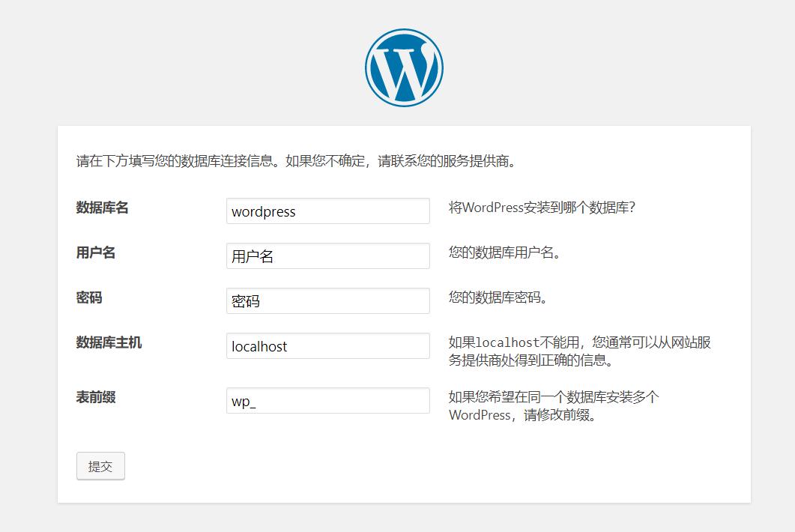Focus the 用户名 username field
This screenshot has width=795, height=532.
(327, 256)
